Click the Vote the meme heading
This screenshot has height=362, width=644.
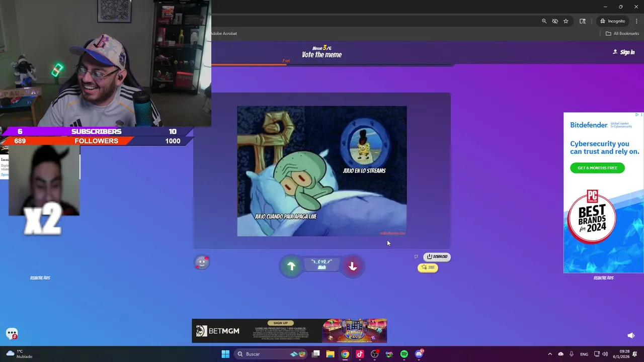(321, 55)
